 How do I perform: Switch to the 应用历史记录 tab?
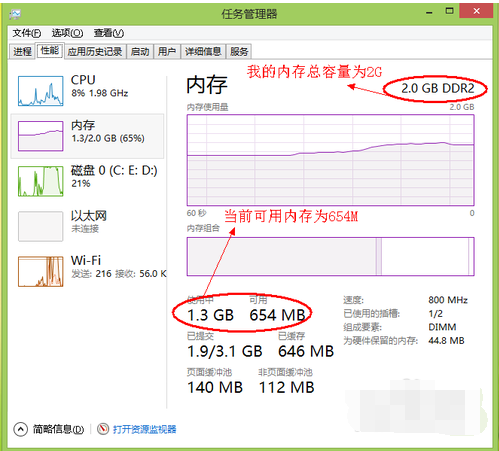point(95,51)
